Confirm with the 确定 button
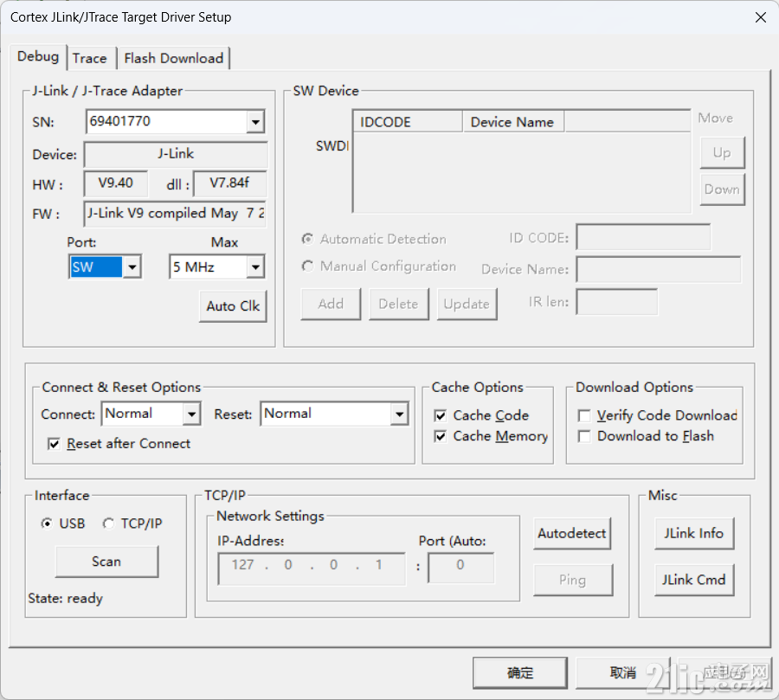 pyautogui.click(x=520, y=672)
